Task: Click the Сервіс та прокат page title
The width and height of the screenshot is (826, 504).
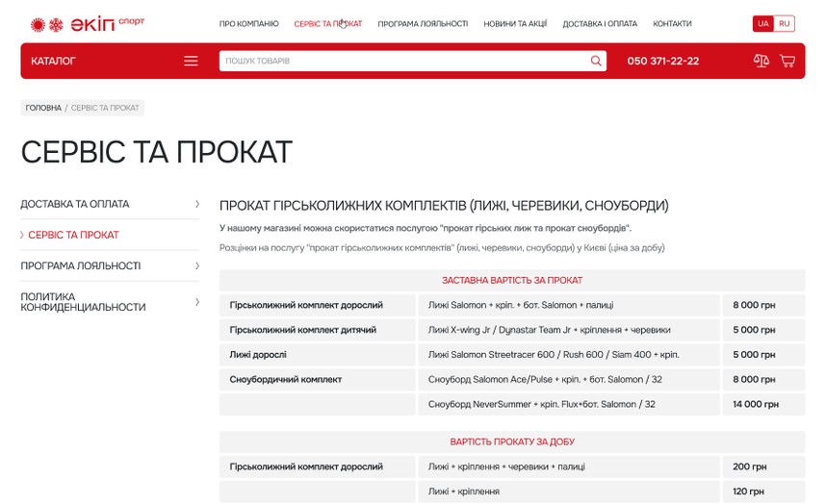Action: coord(157,152)
